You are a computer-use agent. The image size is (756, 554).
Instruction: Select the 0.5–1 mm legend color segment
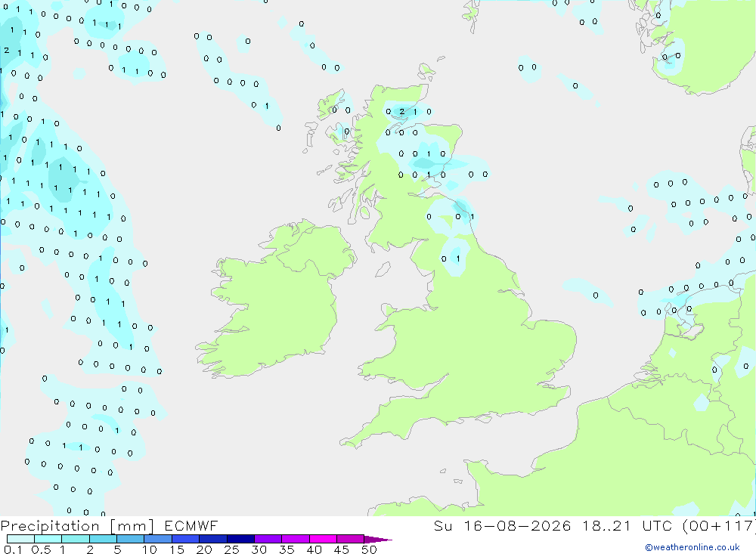tap(48, 539)
